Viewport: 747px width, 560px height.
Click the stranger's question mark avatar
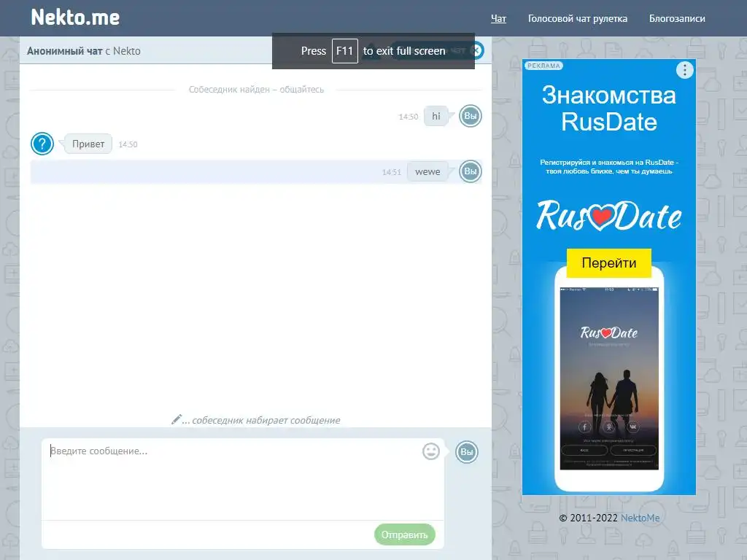42,144
